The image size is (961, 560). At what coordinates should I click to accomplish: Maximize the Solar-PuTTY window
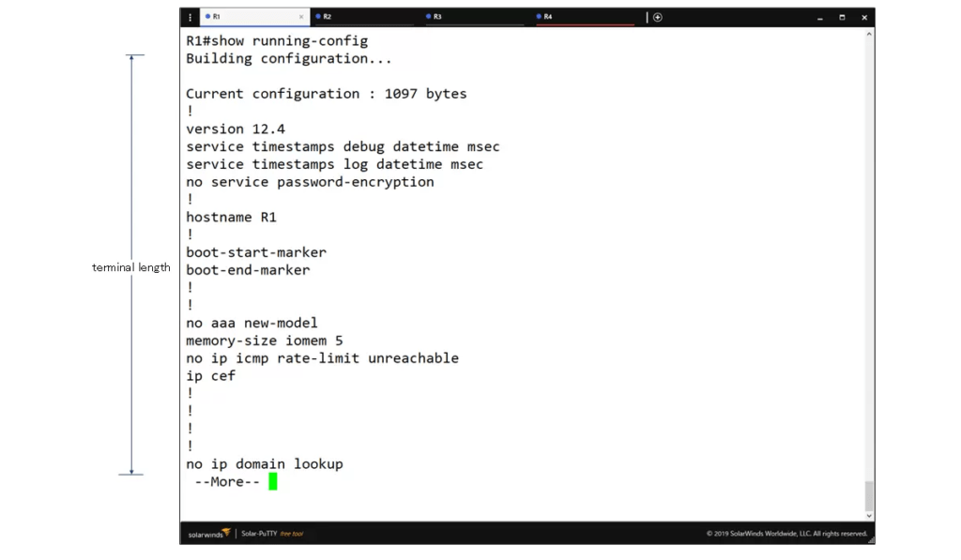[841, 17]
